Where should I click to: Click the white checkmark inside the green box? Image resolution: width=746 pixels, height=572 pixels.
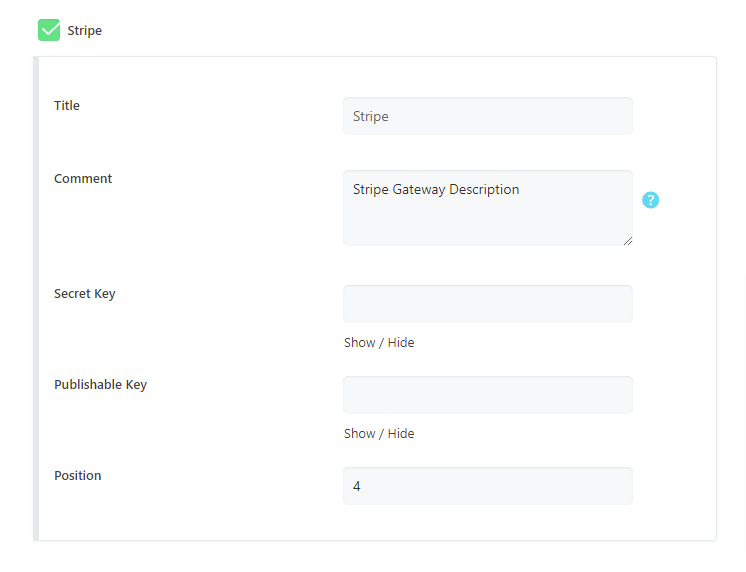(49, 30)
